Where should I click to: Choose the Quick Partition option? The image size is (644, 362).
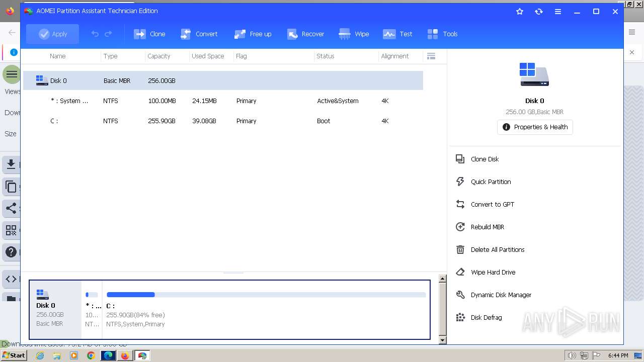point(491,182)
